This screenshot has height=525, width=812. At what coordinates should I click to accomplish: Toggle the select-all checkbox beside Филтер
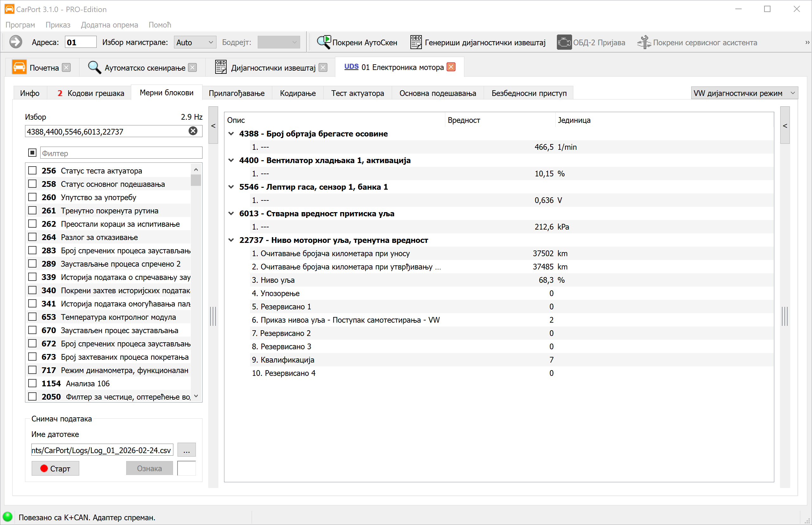[x=32, y=152]
